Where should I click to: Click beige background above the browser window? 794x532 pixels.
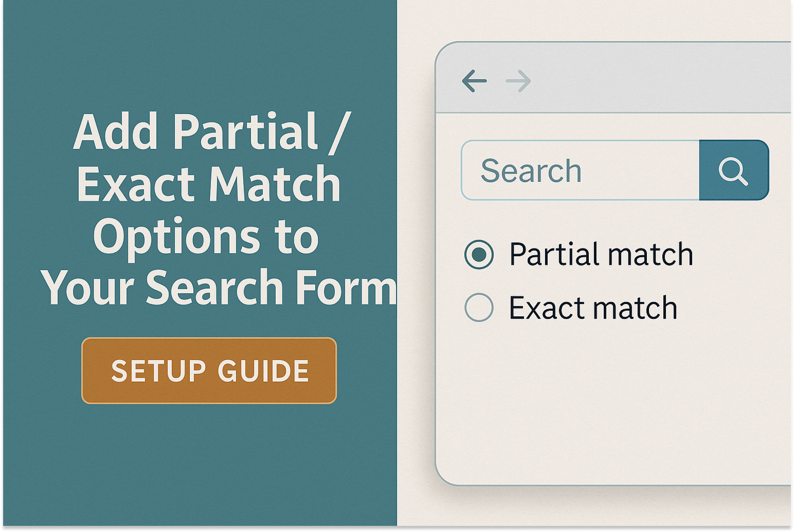pos(592,20)
